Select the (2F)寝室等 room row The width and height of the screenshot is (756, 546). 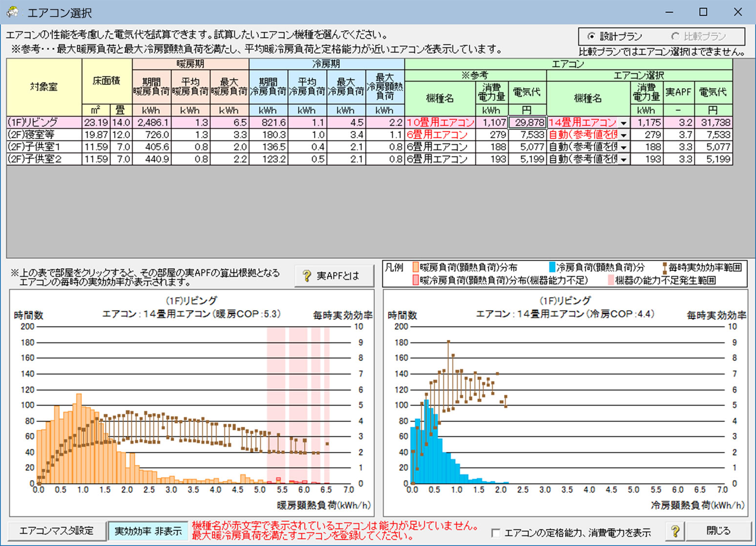369,135
